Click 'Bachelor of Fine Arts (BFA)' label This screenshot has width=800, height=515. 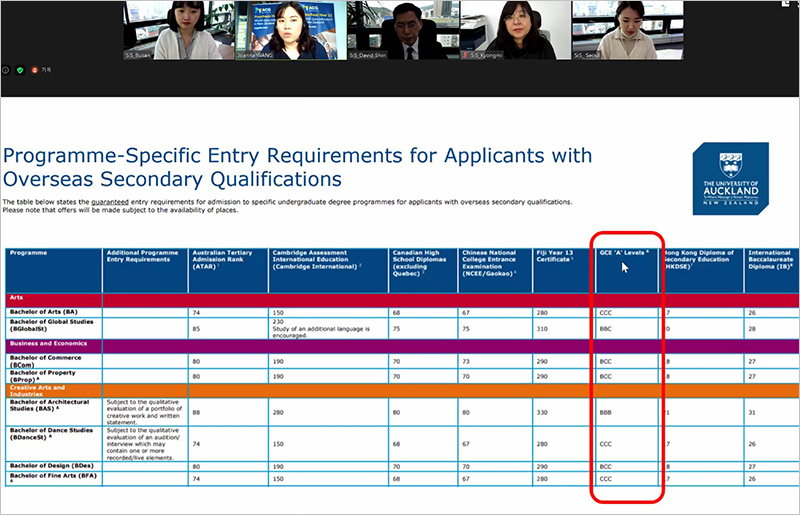[53, 476]
